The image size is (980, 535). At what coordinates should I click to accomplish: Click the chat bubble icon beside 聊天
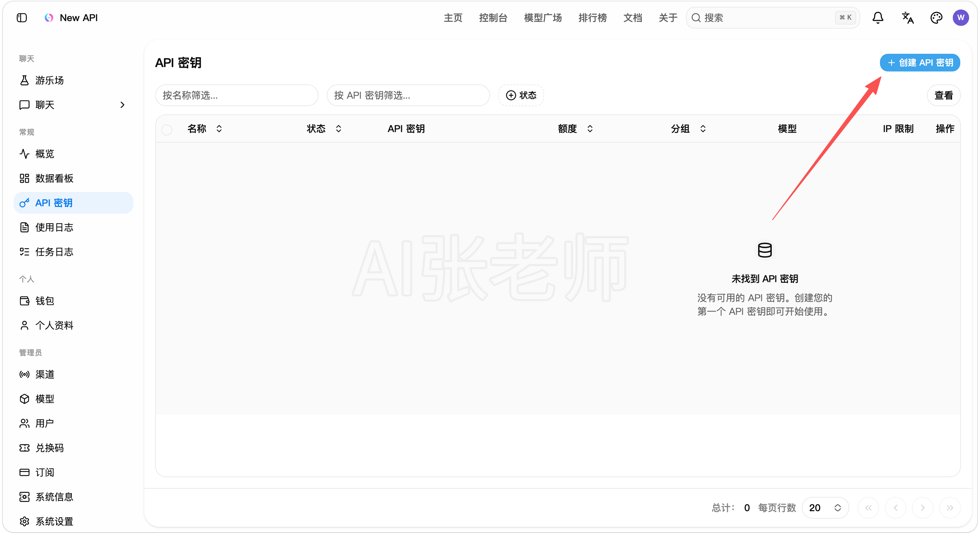tap(24, 104)
